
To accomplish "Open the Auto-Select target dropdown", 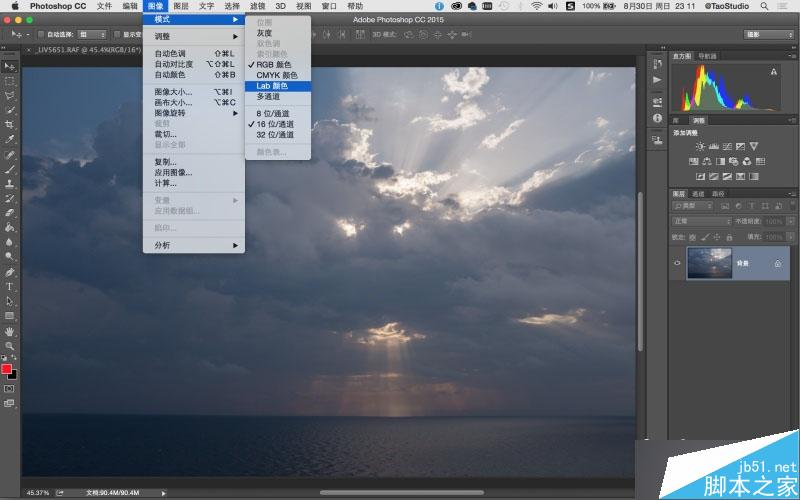I will tap(92, 35).
